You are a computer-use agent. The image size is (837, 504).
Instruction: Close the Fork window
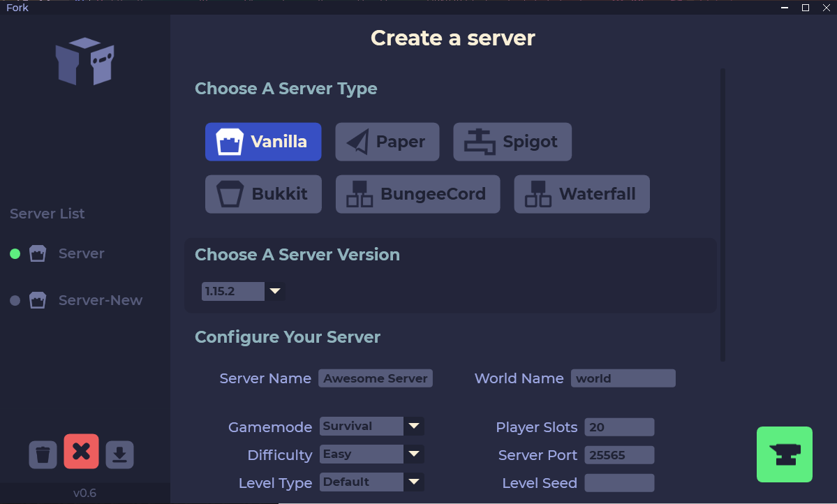click(x=827, y=8)
